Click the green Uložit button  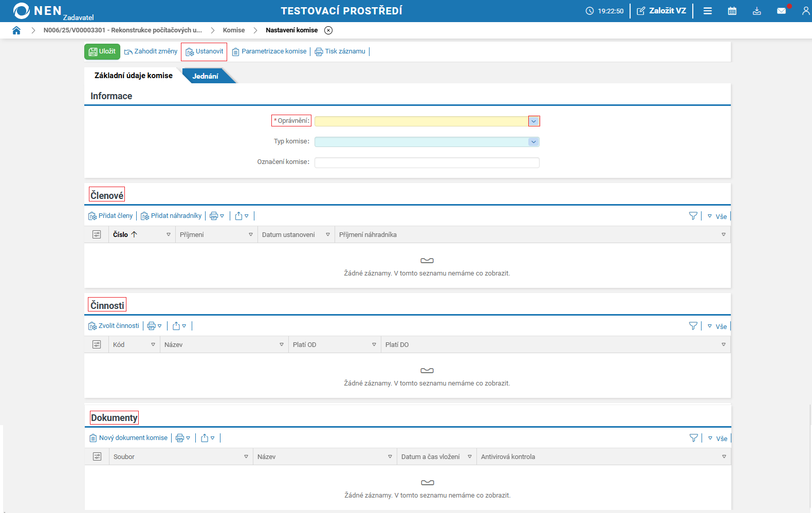(x=102, y=51)
